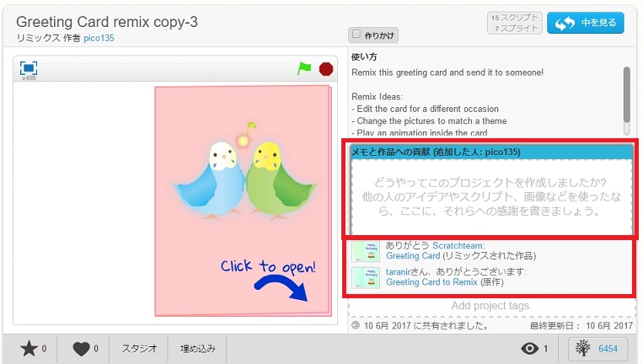
Task: Open the Greeting Card remixed project link
Action: coord(413,256)
